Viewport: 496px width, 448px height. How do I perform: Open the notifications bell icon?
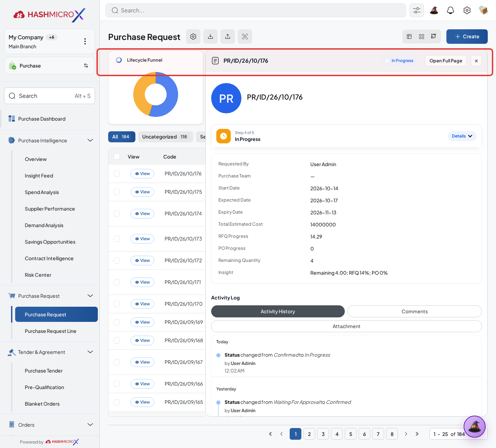[451, 10]
